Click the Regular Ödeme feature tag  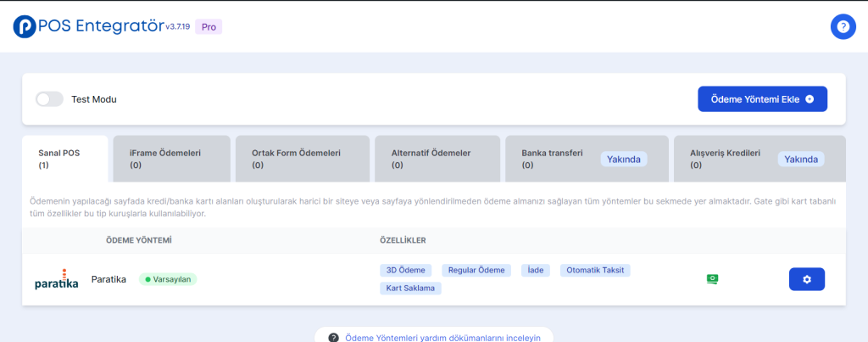[x=476, y=270]
